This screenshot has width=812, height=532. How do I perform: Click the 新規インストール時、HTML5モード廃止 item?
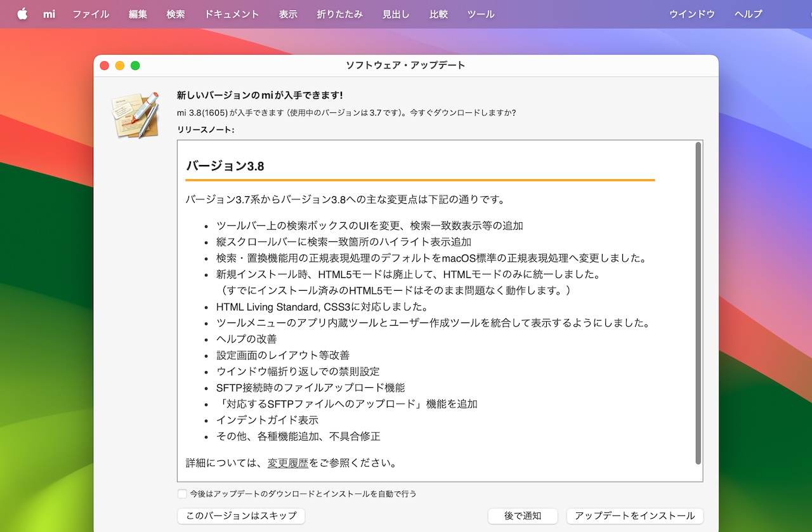[408, 274]
